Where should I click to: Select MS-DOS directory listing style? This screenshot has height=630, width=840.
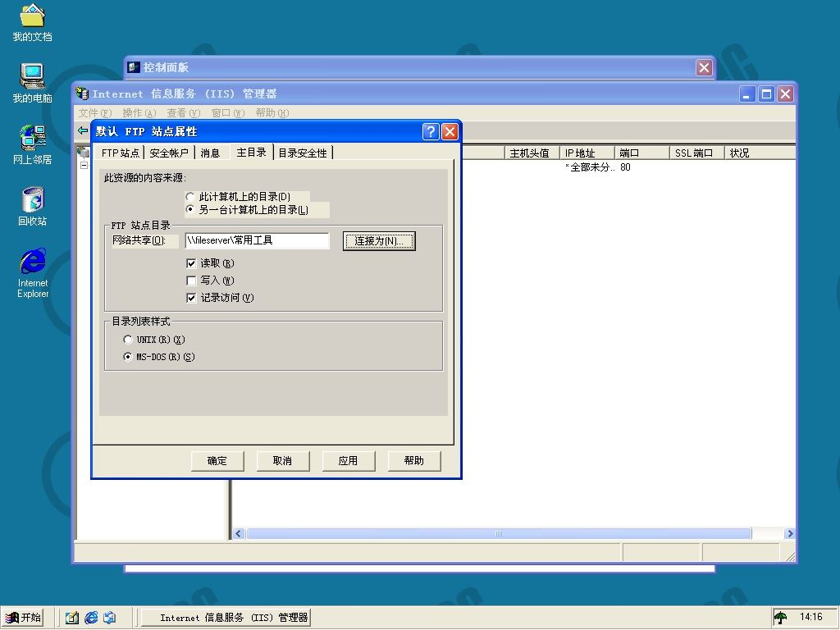127,356
